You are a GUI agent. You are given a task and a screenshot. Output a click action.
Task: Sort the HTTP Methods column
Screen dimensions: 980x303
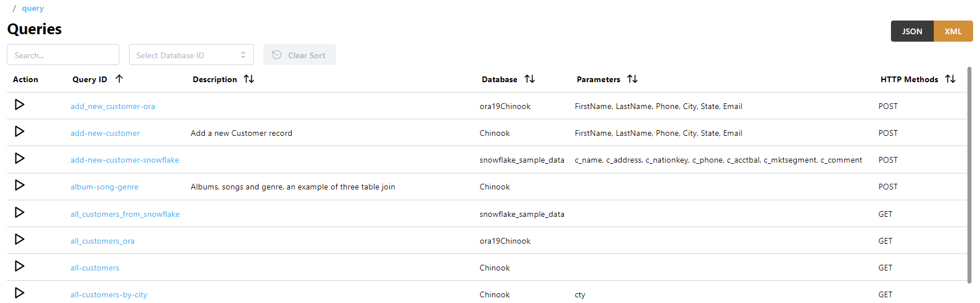950,79
